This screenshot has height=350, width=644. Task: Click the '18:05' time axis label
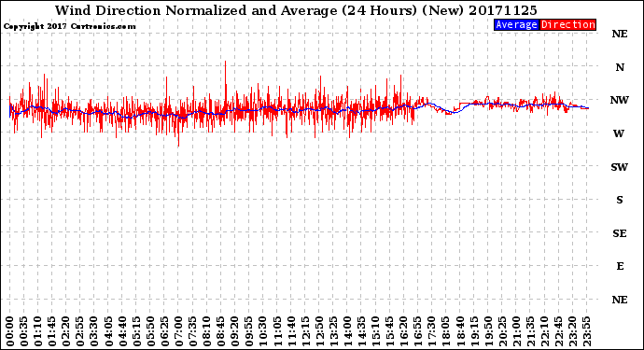(445, 331)
